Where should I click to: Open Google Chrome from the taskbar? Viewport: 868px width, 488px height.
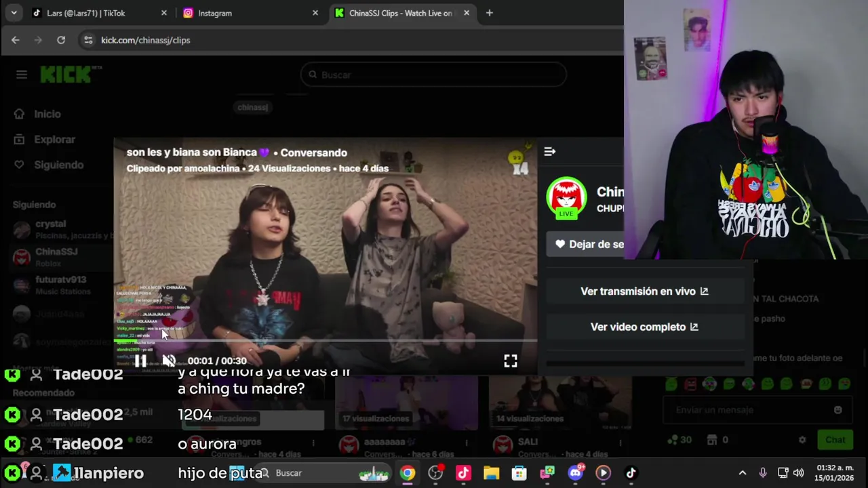(x=408, y=473)
